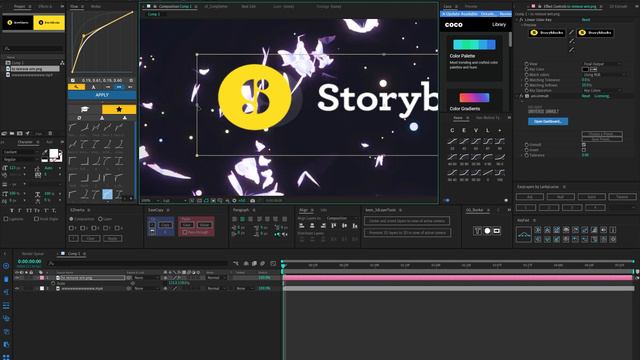Select the Composition radio button
640x360 pixels.
tap(71, 219)
